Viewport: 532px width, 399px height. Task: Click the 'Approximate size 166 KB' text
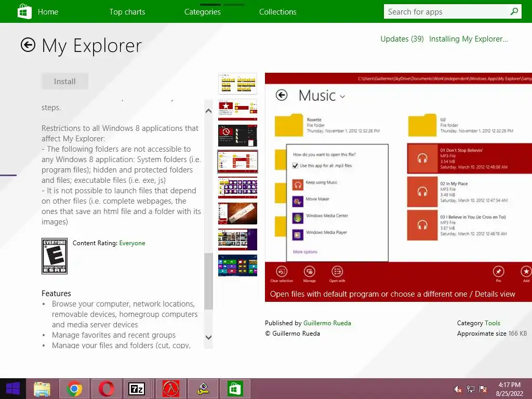coord(492,334)
